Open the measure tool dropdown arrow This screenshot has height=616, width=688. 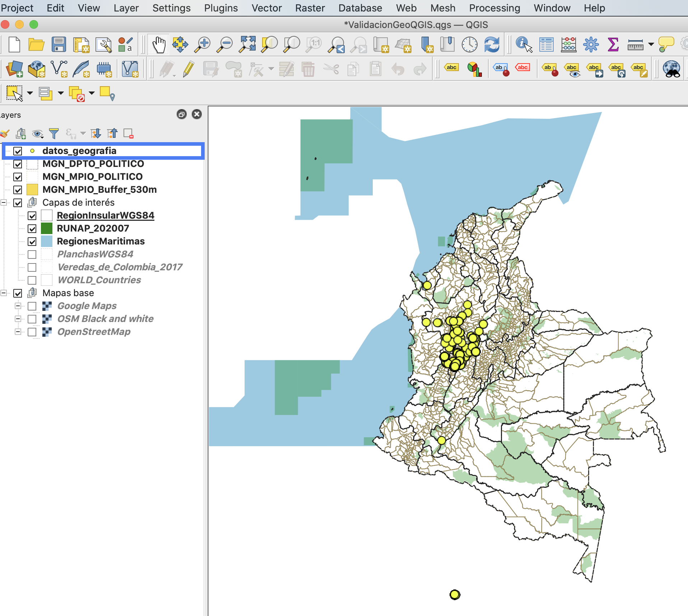(x=651, y=45)
